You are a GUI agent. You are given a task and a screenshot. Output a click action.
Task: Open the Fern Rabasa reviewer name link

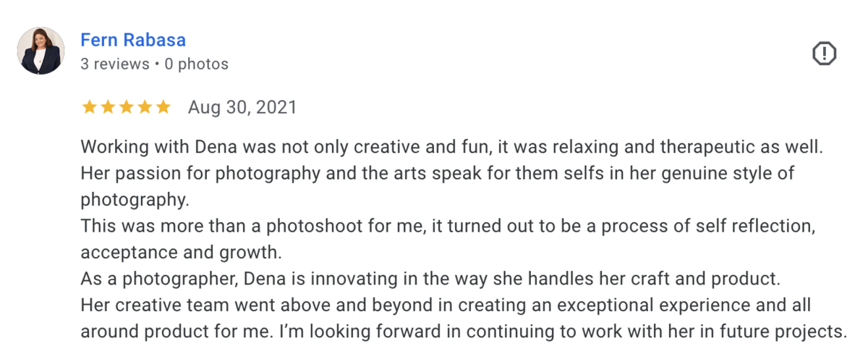133,39
